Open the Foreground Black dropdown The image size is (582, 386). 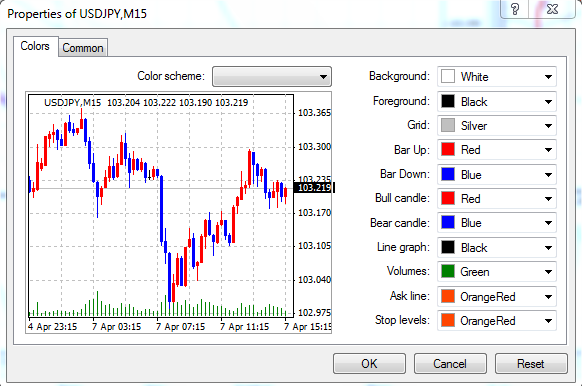(x=497, y=101)
